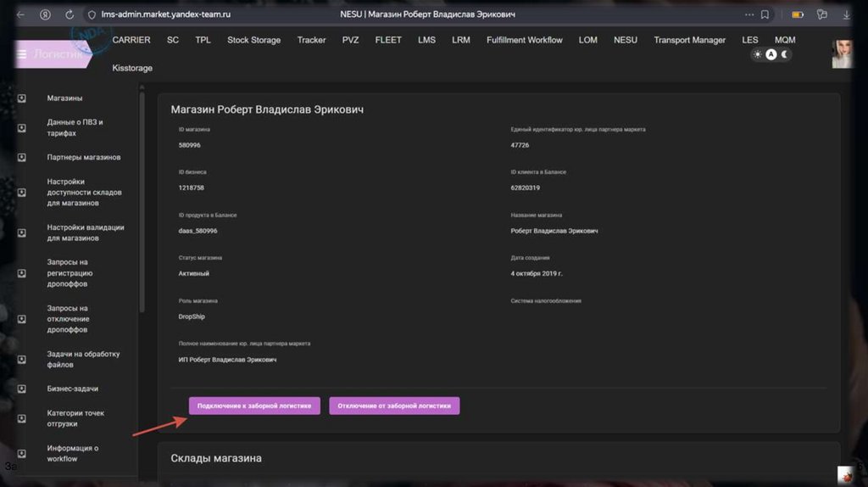Image resolution: width=868 pixels, height=487 pixels.
Task: Click the red bug icon at bottom right
Action: [x=845, y=475]
